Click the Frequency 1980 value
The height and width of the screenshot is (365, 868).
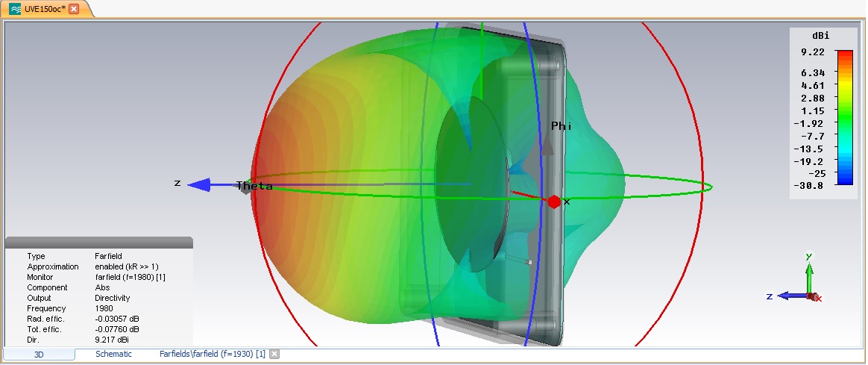coord(104,308)
